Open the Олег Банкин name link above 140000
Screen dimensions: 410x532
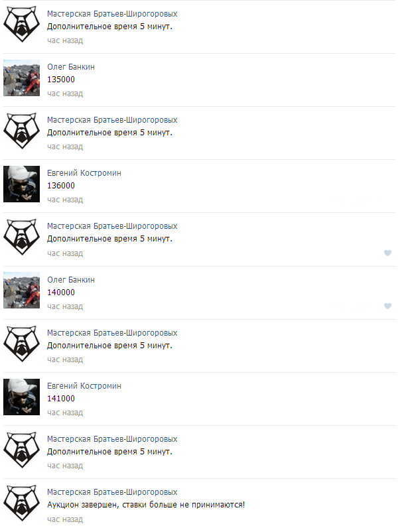[x=70, y=280]
